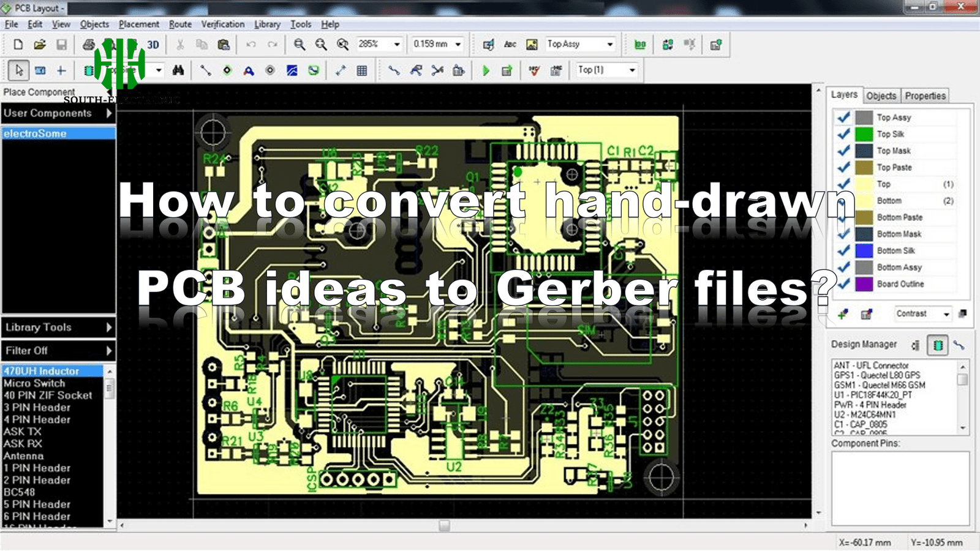Click the Filter Off button
The height and width of the screenshot is (551, 980).
58,351
